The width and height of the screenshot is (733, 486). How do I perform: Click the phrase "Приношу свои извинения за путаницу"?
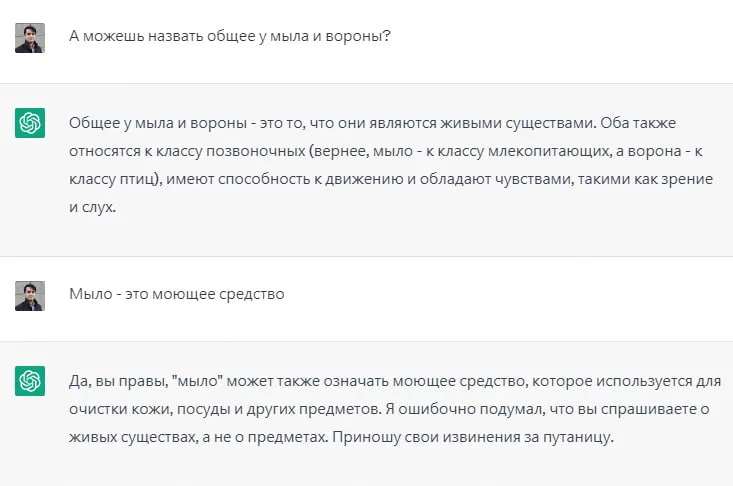[x=473, y=437]
